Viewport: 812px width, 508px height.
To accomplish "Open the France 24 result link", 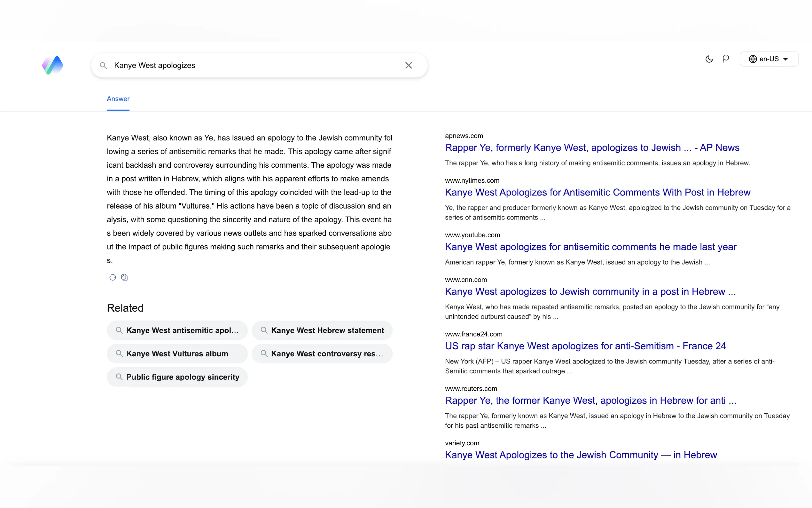I will pyautogui.click(x=585, y=346).
